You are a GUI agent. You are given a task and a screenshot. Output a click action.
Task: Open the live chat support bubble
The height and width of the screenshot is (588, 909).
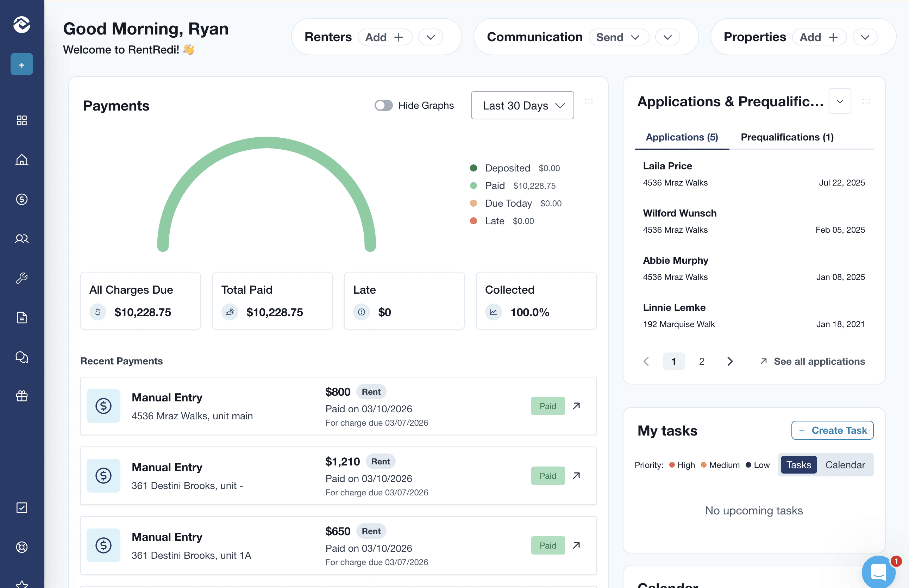coord(878,571)
